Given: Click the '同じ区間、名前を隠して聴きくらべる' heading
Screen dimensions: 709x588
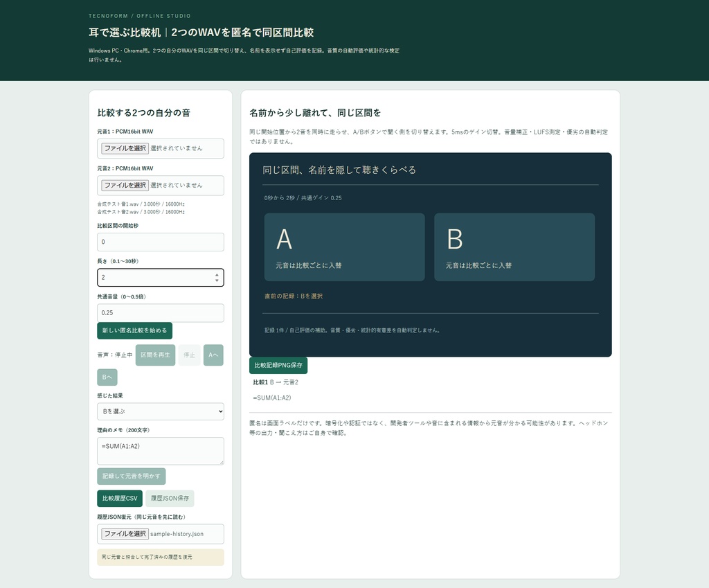Looking at the screenshot, I should click(x=339, y=170).
